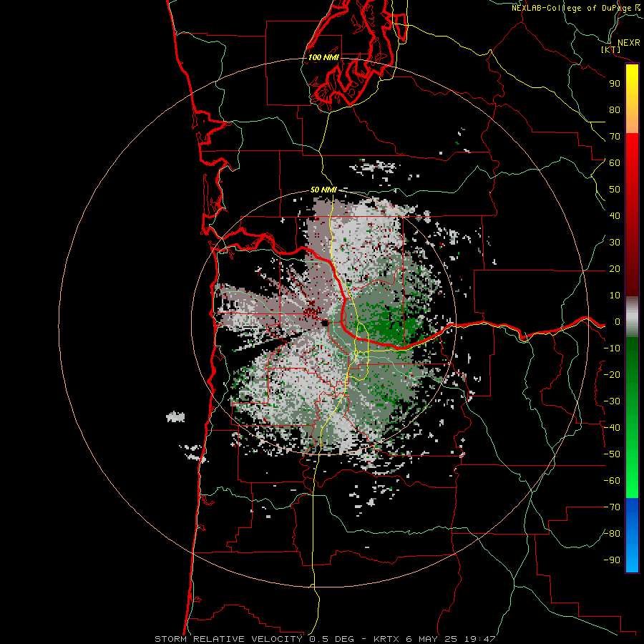The image size is (644, 644).
Task: Click the NEXR label at top right
Action: coord(628,42)
